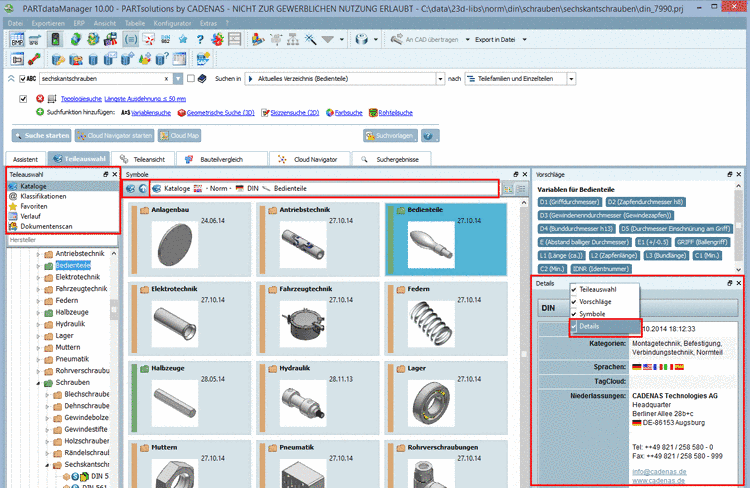Image resolution: width=750 pixels, height=488 pixels.
Task: Click the info@cadenas.de email link
Action: point(659,472)
